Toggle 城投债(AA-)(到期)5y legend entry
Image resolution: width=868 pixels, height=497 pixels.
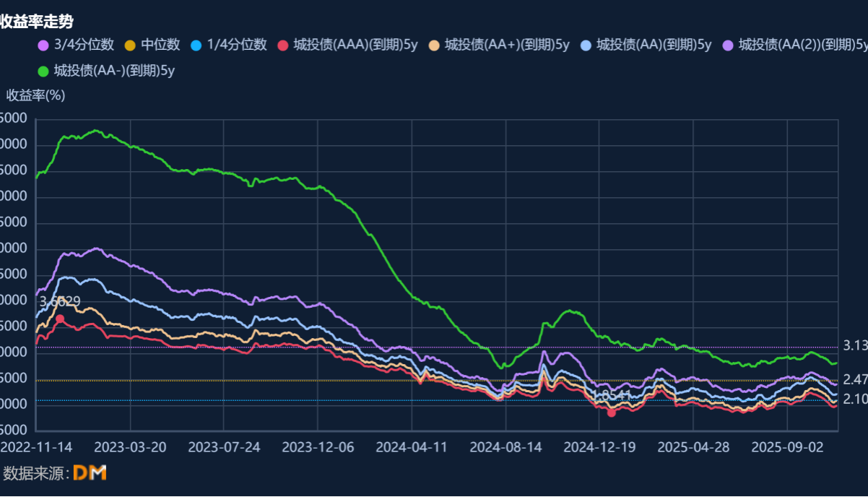click(106, 71)
